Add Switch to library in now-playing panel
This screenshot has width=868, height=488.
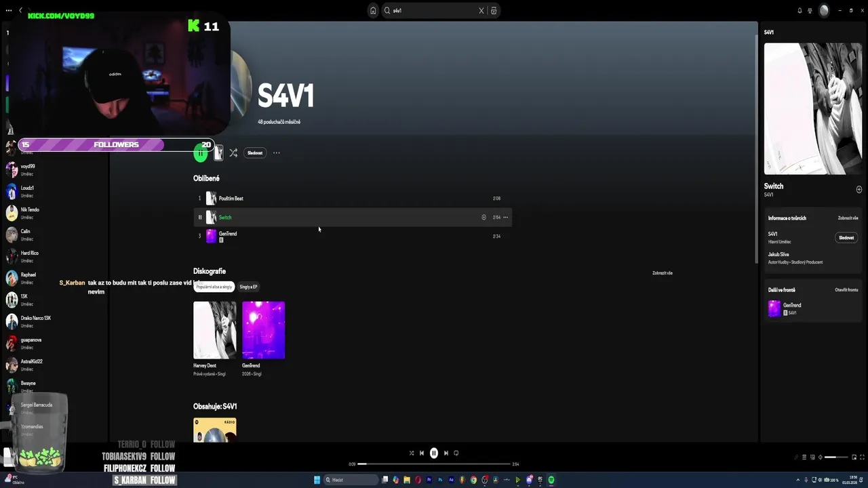pyautogui.click(x=859, y=190)
